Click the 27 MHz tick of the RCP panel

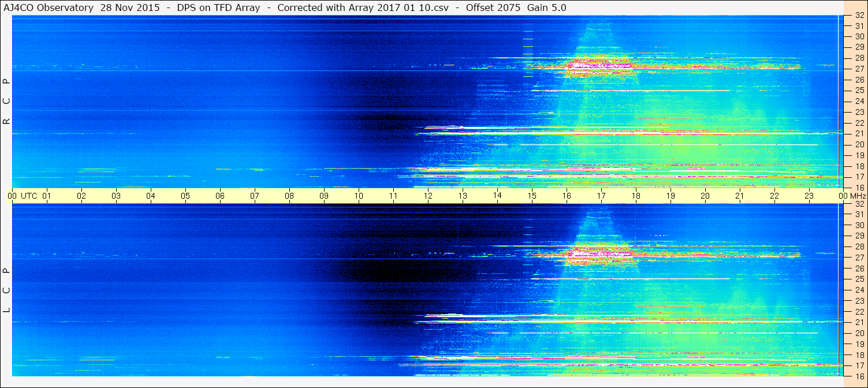[859, 69]
